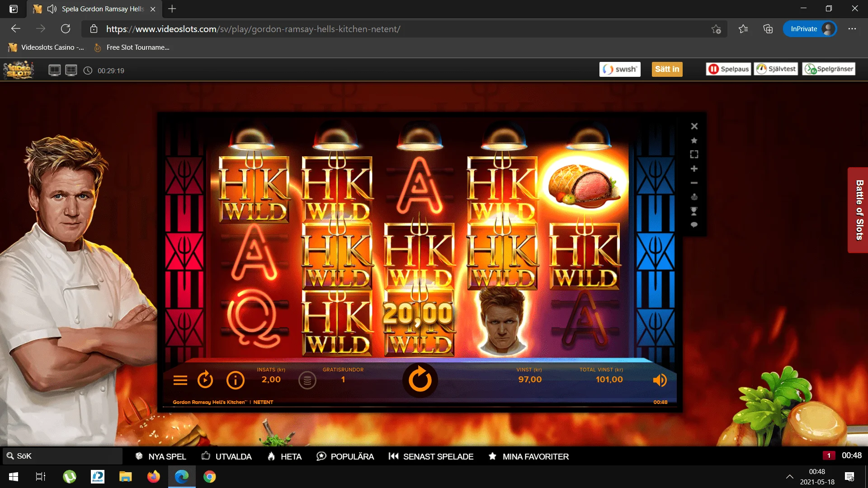868x488 pixels.
Task: Click the VINST value 97,00
Action: click(530, 380)
